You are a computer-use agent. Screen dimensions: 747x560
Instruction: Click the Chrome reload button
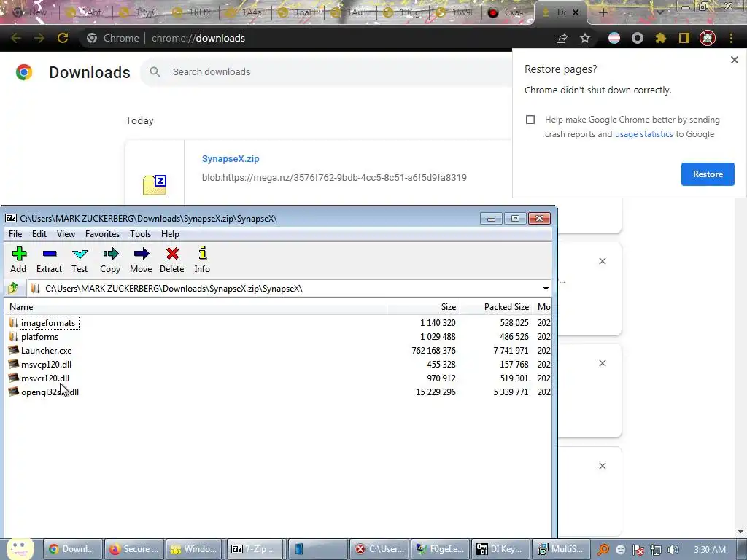(63, 38)
